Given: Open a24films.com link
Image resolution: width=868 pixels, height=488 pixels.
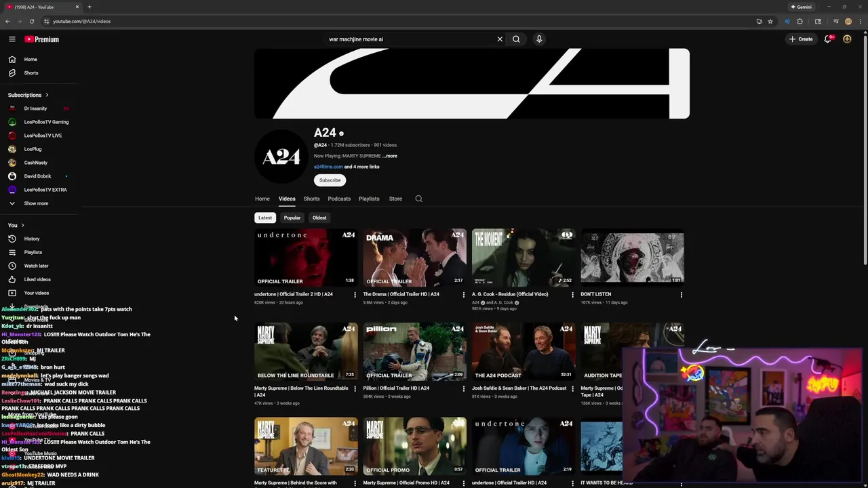Looking at the screenshot, I should click(328, 167).
